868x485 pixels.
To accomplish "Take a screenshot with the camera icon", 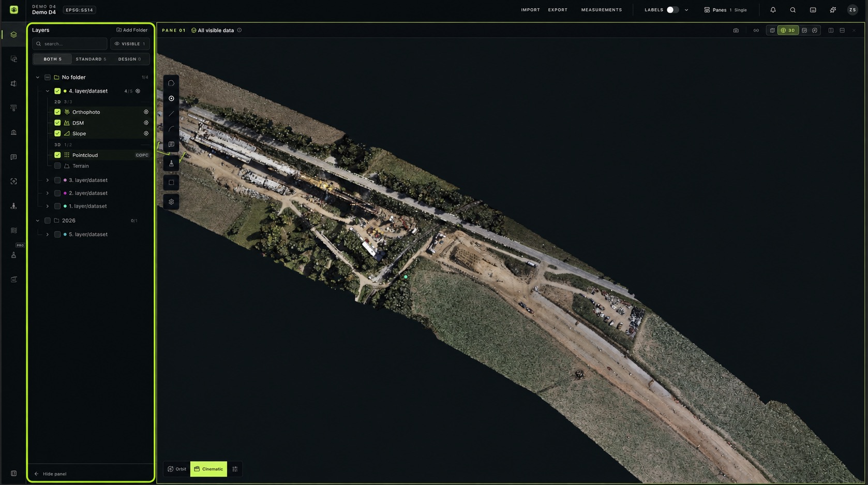I will (x=736, y=31).
